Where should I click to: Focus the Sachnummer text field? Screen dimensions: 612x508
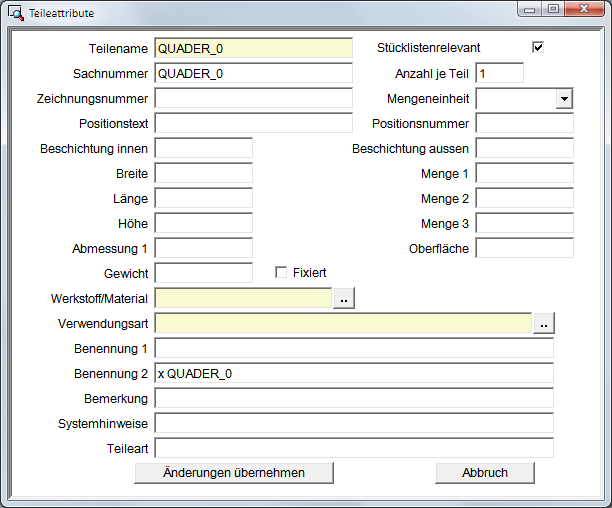[x=253, y=73]
